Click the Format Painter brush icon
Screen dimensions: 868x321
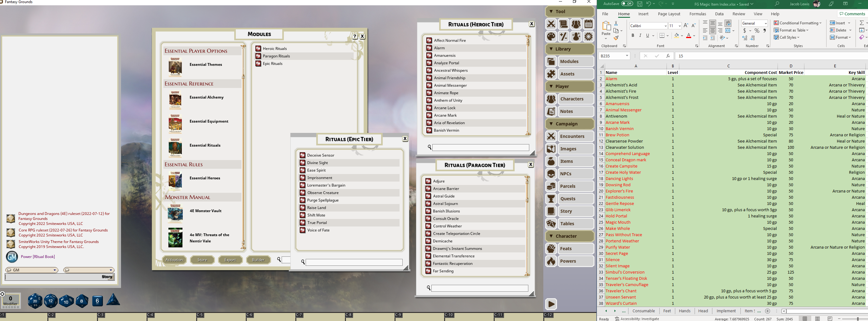(x=616, y=38)
